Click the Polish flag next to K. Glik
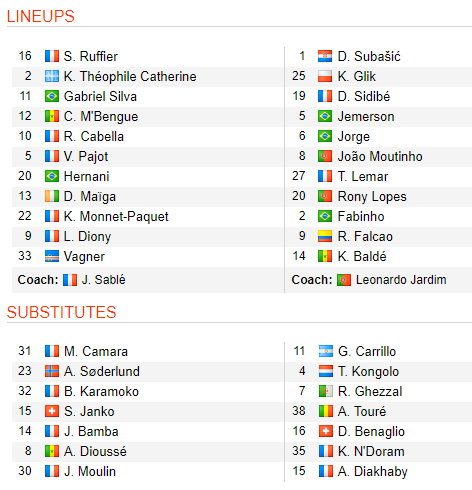The height and width of the screenshot is (490, 472). pos(325,76)
